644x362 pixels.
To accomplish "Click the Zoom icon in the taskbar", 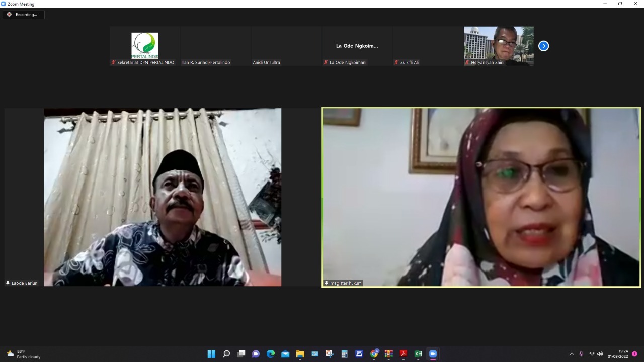I will pyautogui.click(x=433, y=354).
